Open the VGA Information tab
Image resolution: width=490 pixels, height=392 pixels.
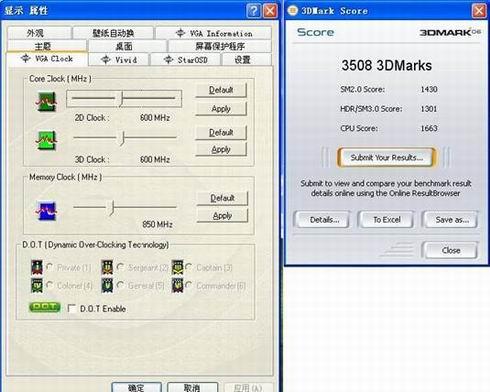pos(213,33)
